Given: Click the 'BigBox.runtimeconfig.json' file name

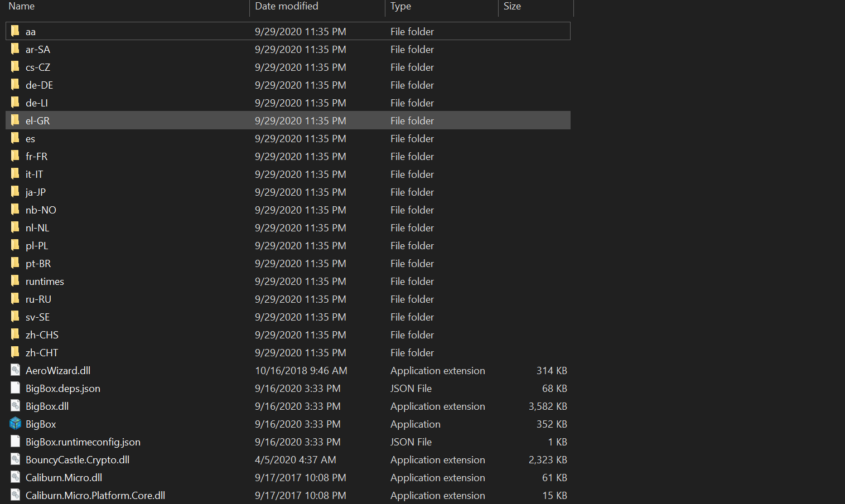Looking at the screenshot, I should click(x=83, y=442).
